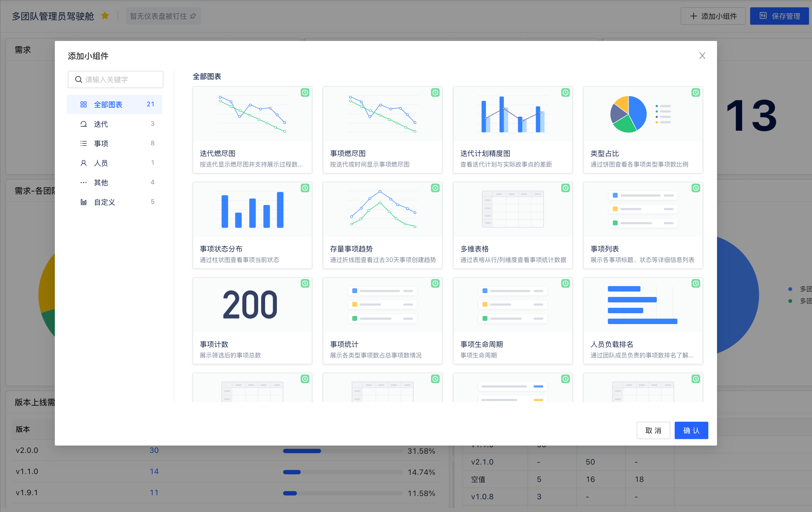Close the 添加小组件 dialog with the X

(702, 56)
